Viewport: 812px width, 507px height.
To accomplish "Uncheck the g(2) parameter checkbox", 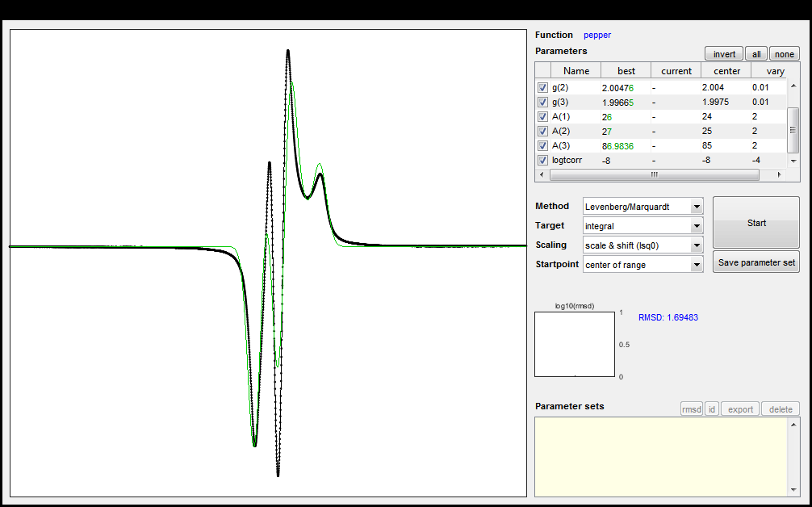I will coord(542,87).
